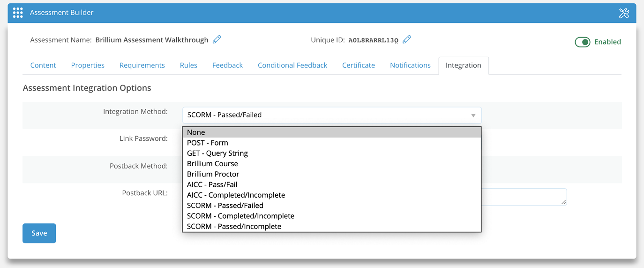Click the Unique ID value A0L8RARRL13Q
644x268 pixels.
[373, 40]
